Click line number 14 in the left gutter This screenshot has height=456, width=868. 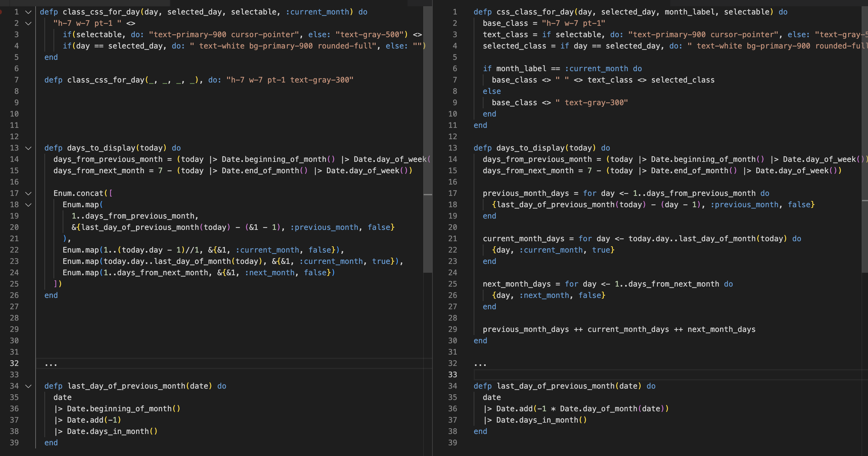tap(14, 159)
